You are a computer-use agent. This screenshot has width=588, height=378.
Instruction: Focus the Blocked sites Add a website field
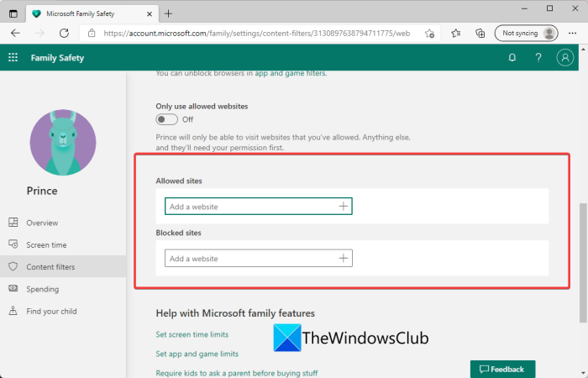coord(259,258)
